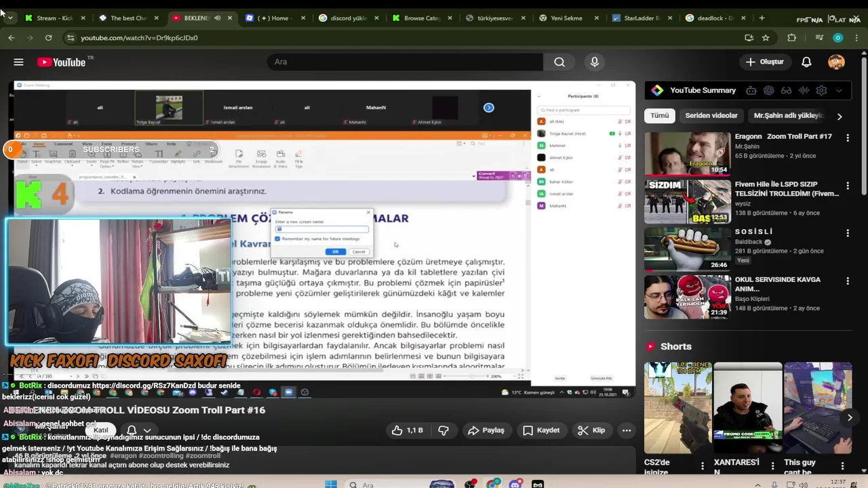The height and width of the screenshot is (488, 868).
Task: Open Fivem Hile İle LSPD video thumbnail
Action: [687, 201]
